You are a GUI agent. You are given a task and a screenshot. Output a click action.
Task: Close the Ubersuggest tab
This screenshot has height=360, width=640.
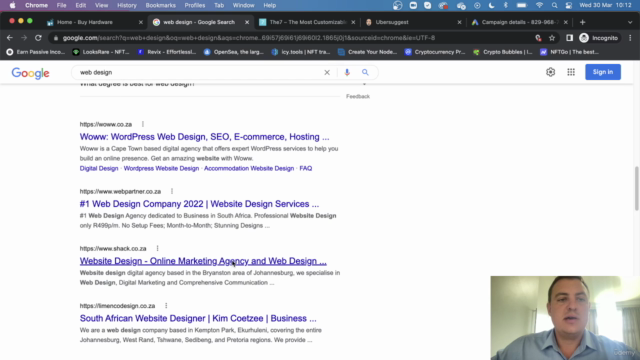point(459,22)
